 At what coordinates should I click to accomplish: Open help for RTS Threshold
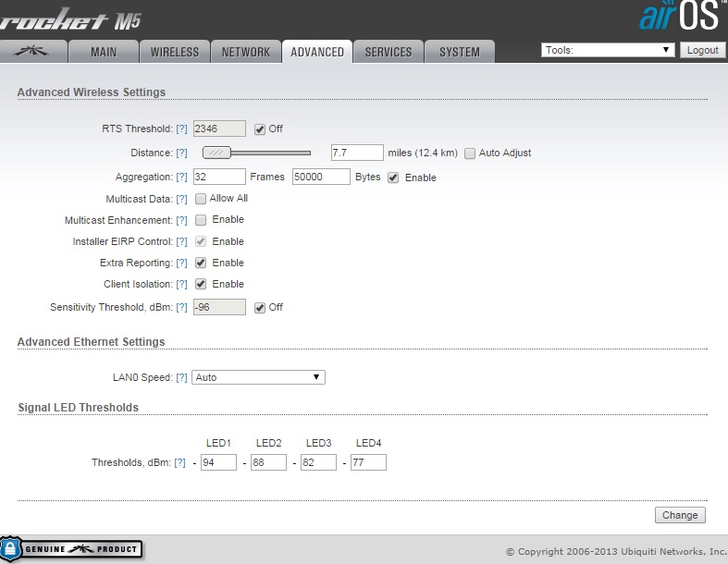(181, 129)
